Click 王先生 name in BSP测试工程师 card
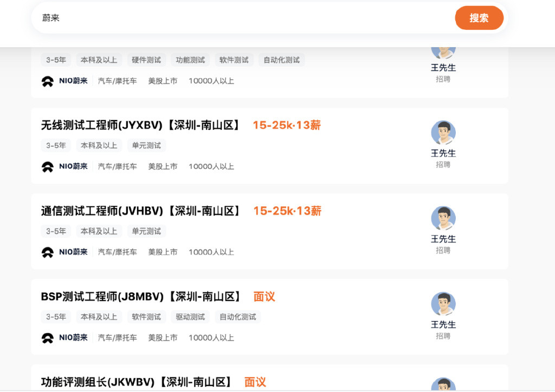Image resolution: width=555 pixels, height=392 pixels. [443, 325]
